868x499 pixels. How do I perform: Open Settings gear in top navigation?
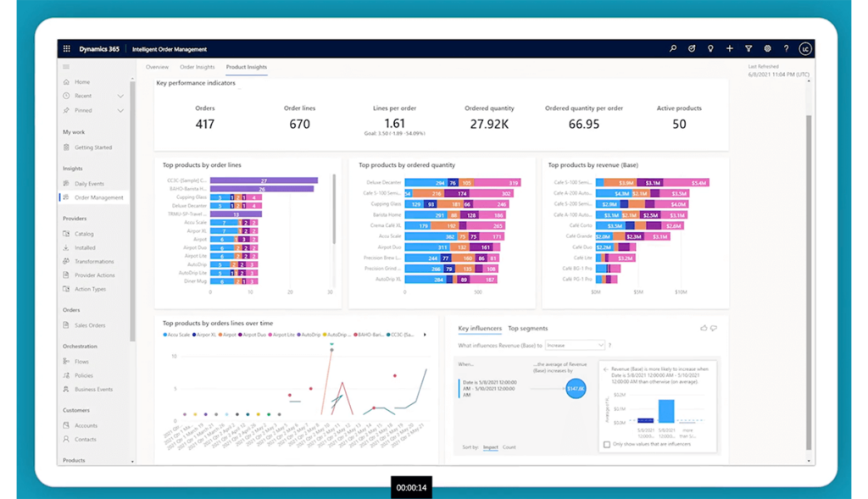pos(768,48)
